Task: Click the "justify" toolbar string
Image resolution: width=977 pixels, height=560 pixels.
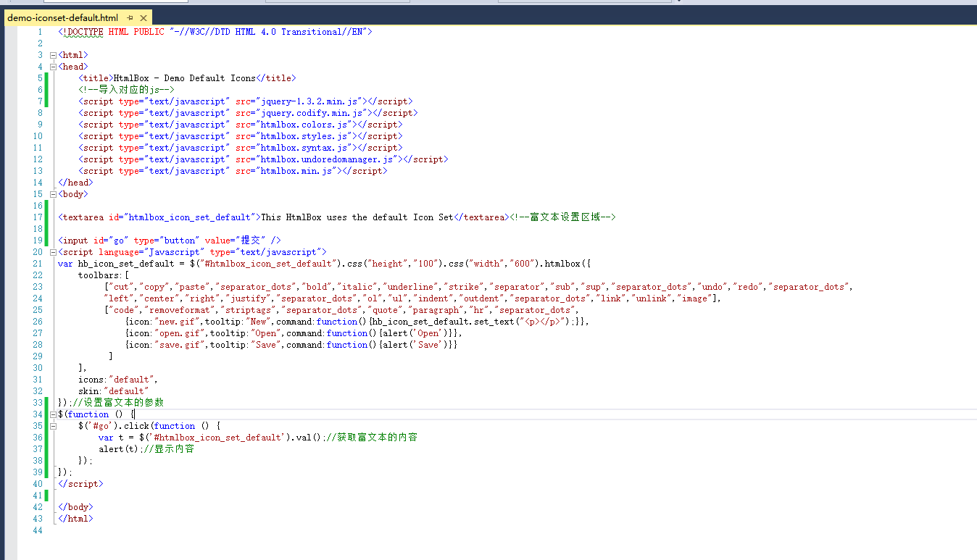Action: coord(249,298)
